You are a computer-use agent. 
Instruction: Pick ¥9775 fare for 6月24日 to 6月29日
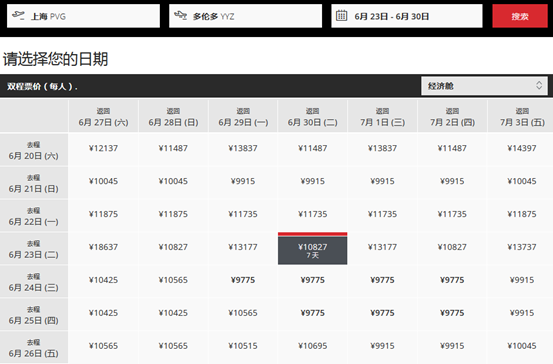[243, 280]
